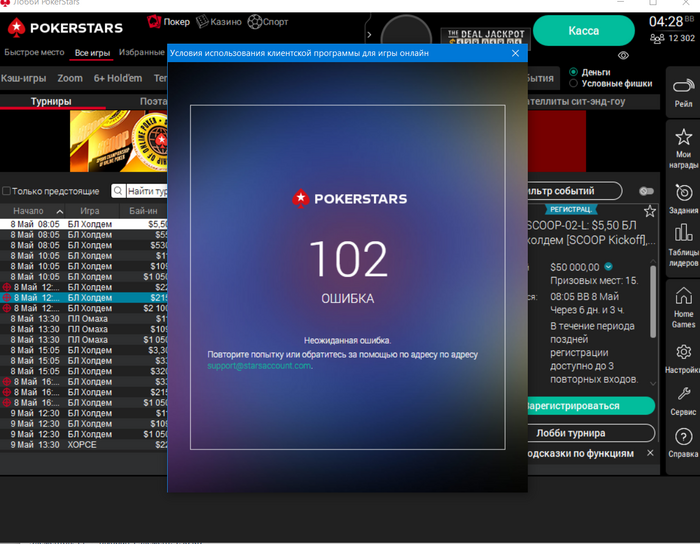700x544 pixels.
Task: Open Таблицы лидеров chart icon
Action: pos(683,233)
